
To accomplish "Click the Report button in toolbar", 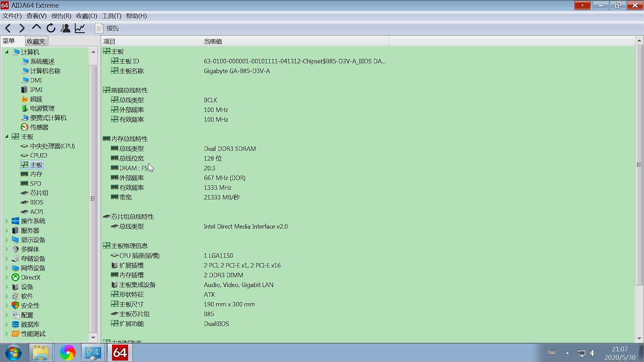I will click(107, 28).
